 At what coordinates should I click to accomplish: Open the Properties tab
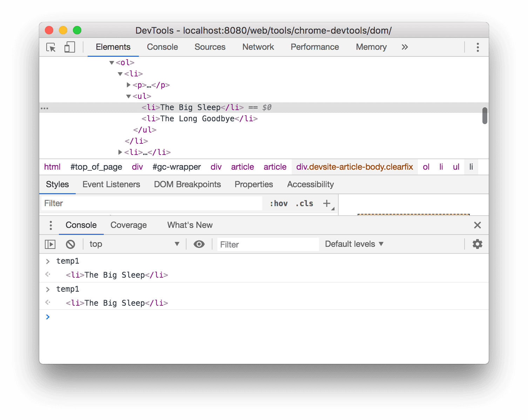254,184
